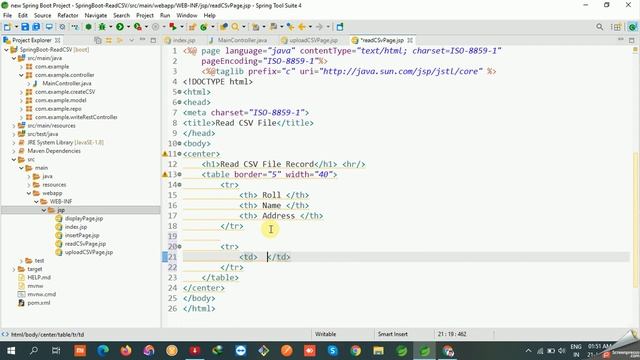640x360 pixels.
Task: Open the New file dropdown arrow
Action: [x=16, y=27]
